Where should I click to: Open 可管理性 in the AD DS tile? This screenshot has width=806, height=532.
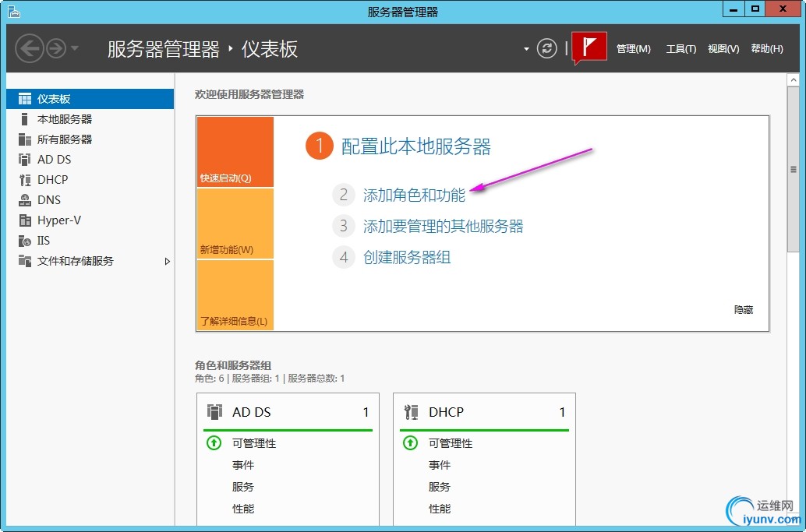pyautogui.click(x=254, y=443)
